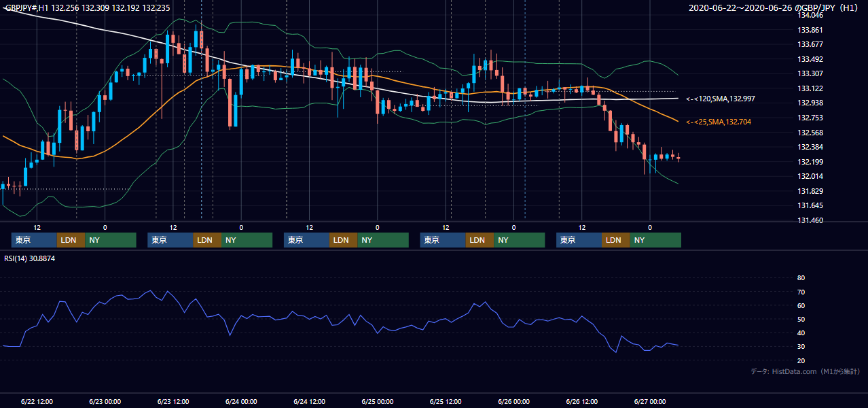
Task: Select the fifth day's LDN session box
Action: coord(615,240)
